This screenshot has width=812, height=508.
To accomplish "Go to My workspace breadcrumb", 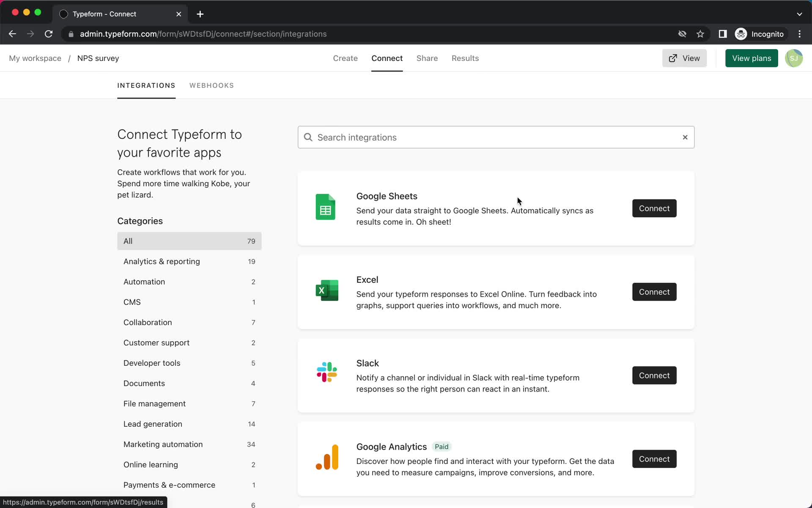I will click(35, 58).
